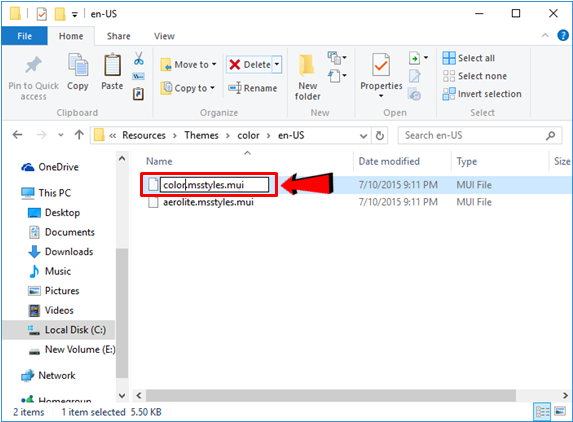Select OneDrive in navigation pane
Screen dimensions: 573x422
[50, 167]
